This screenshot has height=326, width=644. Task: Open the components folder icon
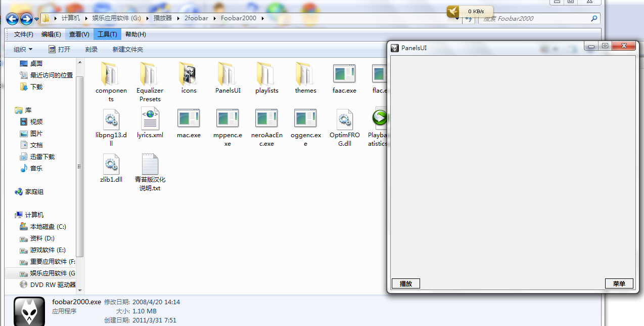tap(111, 73)
